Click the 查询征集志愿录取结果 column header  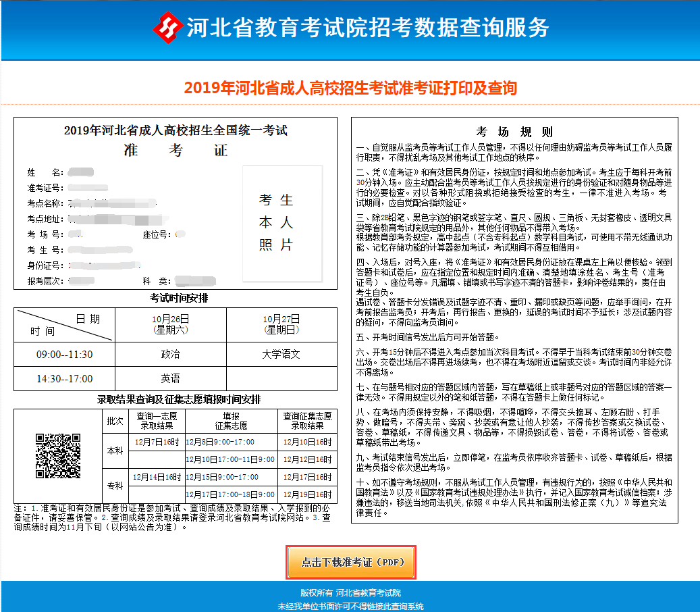click(x=308, y=422)
